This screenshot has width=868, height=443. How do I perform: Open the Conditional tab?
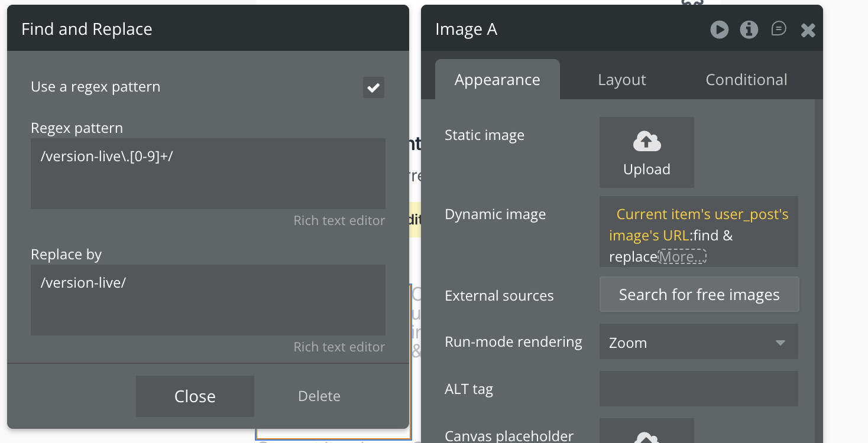click(x=746, y=80)
